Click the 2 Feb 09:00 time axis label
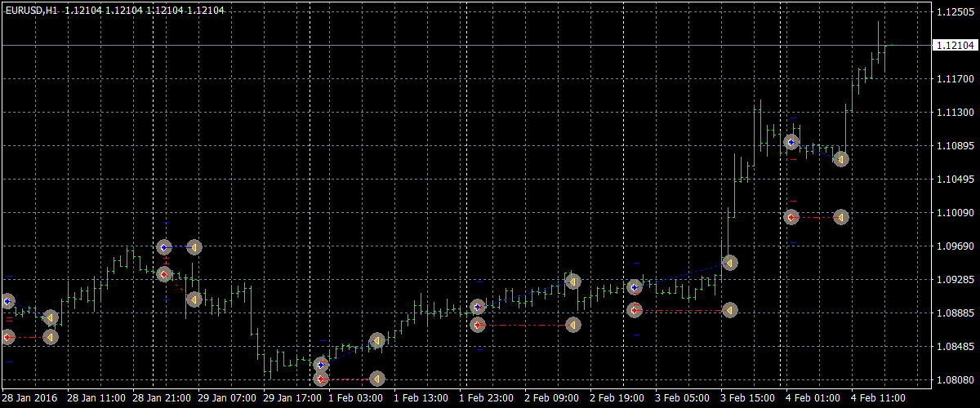Viewport: 980px width, 408px height. pyautogui.click(x=552, y=398)
